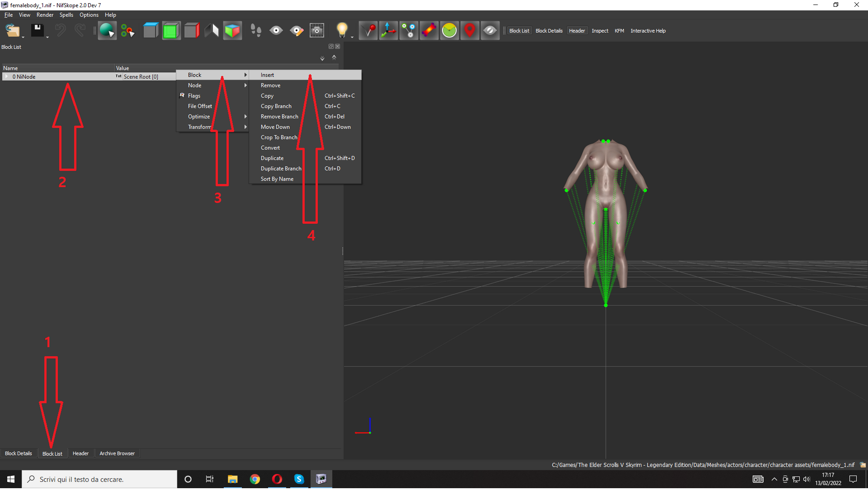The height and width of the screenshot is (490, 868).
Task: Open the lightbulb dropdown arrow
Action: (352, 36)
